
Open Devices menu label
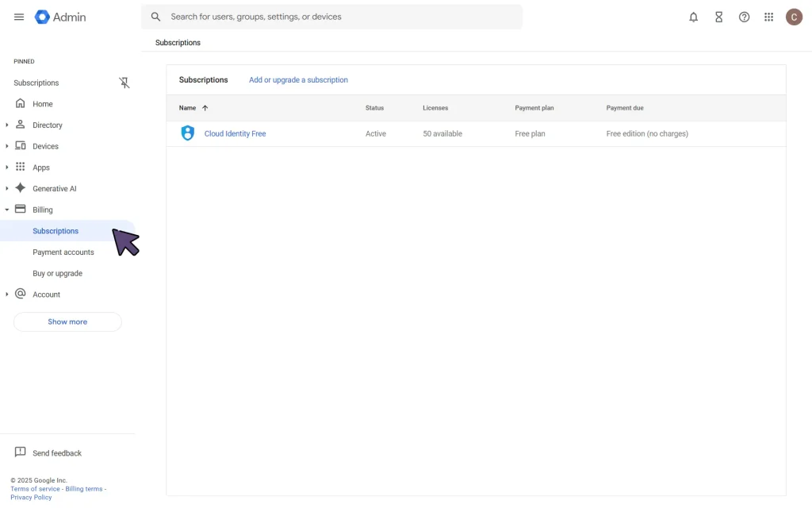tap(45, 147)
